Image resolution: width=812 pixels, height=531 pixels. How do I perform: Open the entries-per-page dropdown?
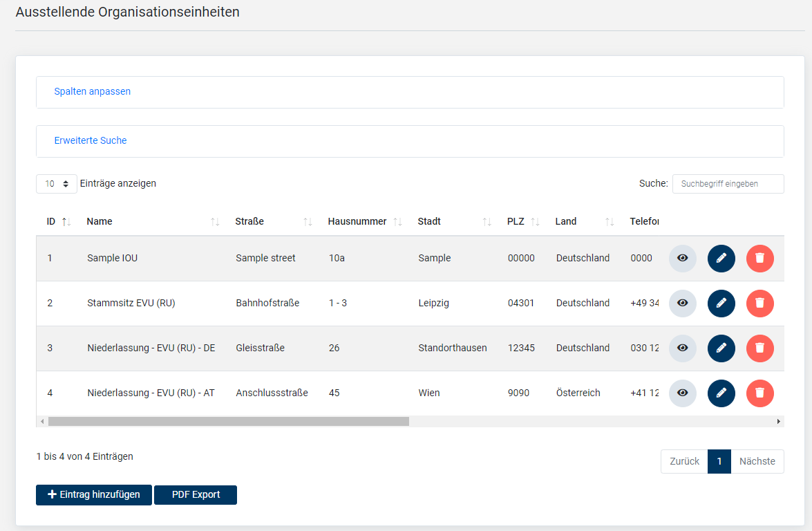[x=57, y=184]
